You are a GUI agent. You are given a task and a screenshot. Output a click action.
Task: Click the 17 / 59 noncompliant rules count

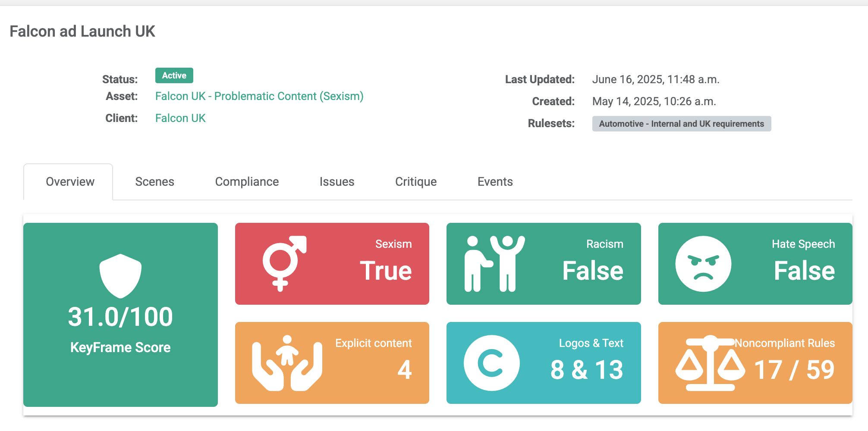794,370
